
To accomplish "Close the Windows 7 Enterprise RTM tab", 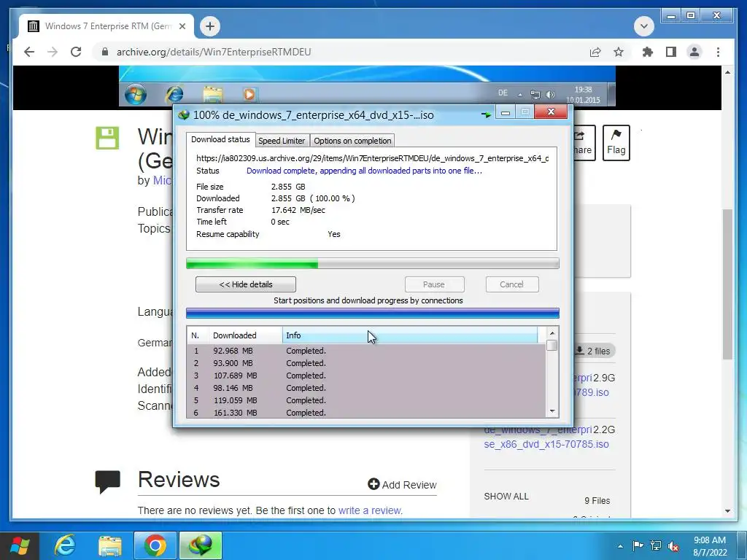I will [182, 26].
